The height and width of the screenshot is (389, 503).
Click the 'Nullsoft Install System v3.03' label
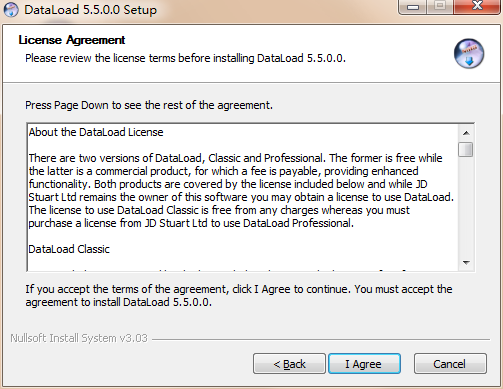pyautogui.click(x=79, y=338)
